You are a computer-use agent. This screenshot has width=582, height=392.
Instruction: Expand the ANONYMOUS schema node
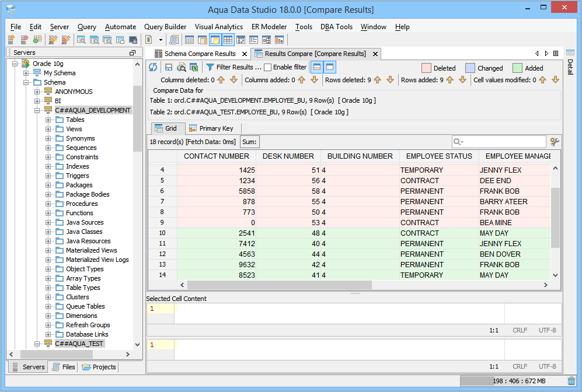click(x=37, y=92)
